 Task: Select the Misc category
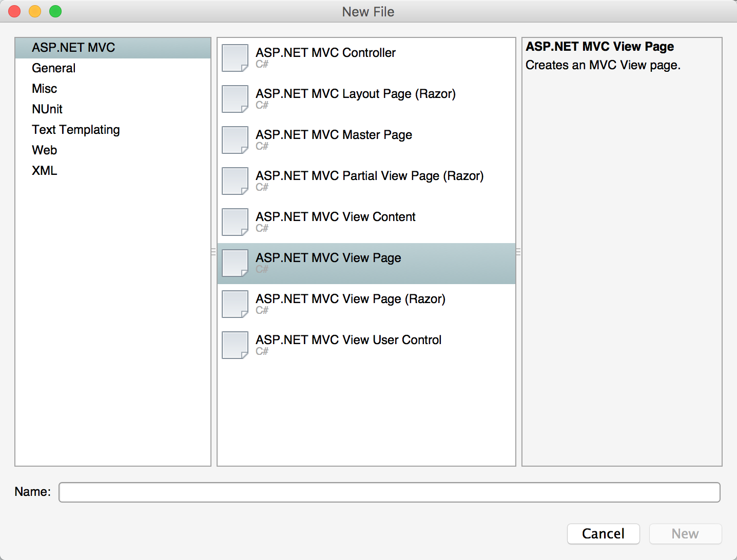pos(113,89)
